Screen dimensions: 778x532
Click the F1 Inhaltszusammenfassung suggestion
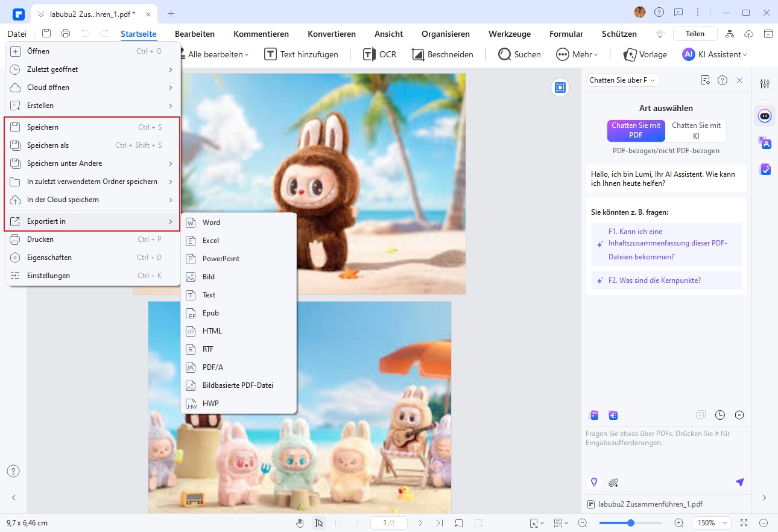(x=666, y=244)
